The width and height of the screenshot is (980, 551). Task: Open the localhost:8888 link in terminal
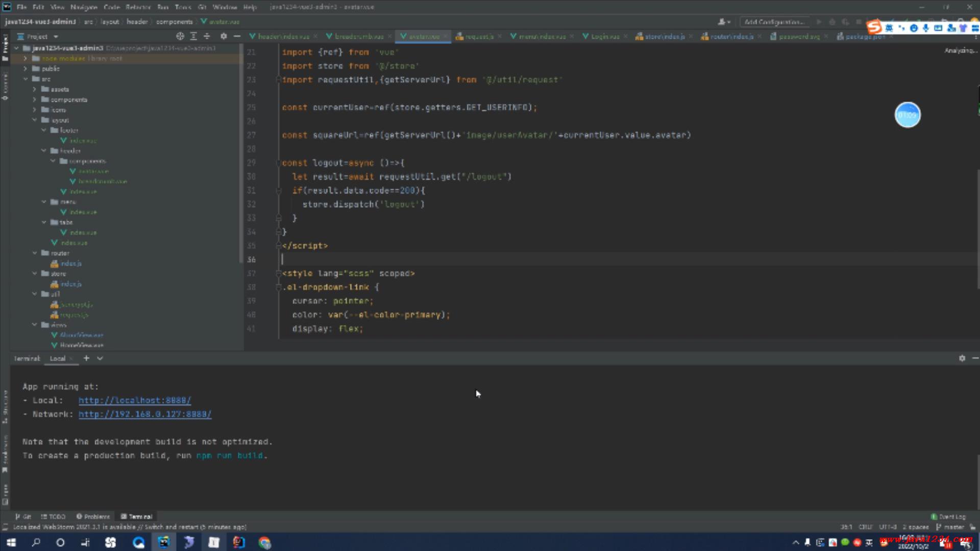click(135, 400)
